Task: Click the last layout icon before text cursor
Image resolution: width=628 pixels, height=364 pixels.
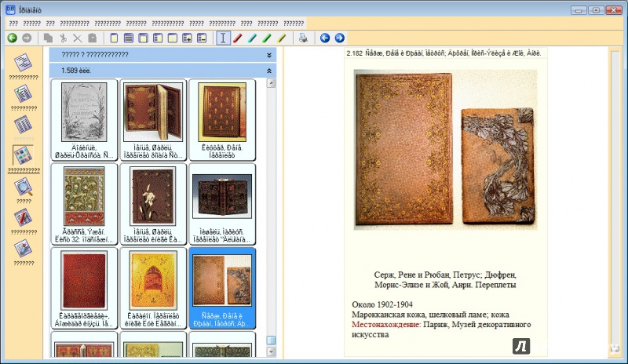Action: click(202, 38)
